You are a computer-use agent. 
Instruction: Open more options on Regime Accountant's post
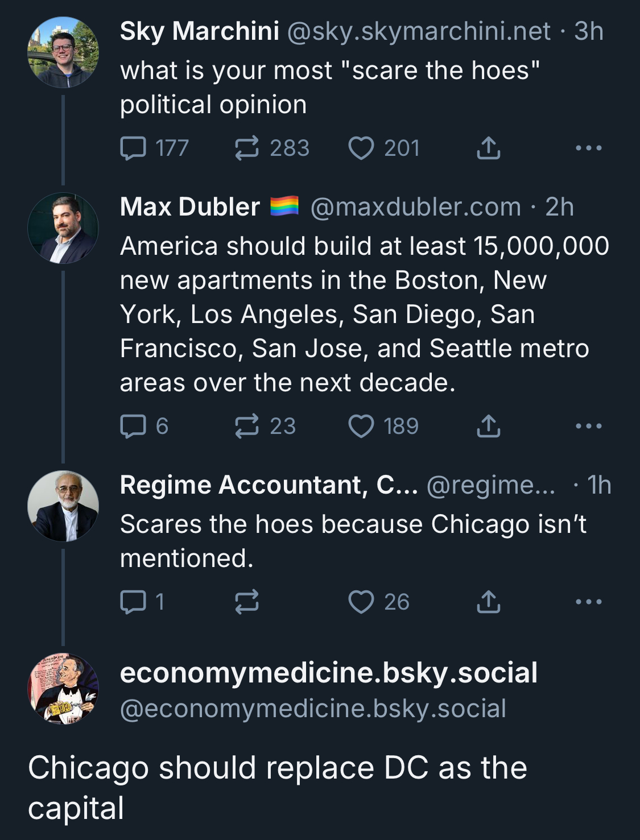click(x=588, y=602)
